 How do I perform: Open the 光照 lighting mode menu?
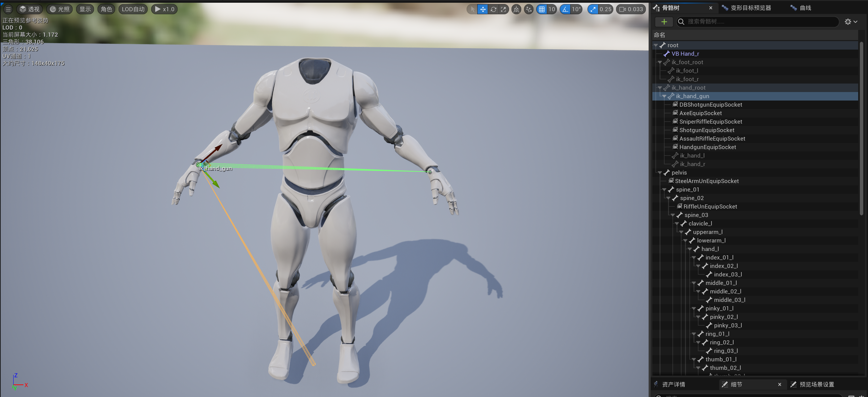click(60, 9)
